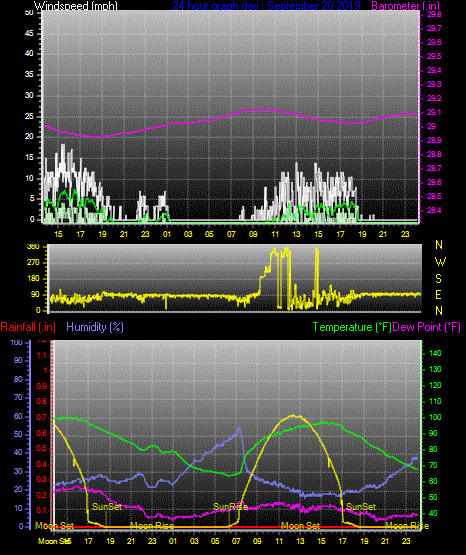
Task: Click the 140 value on temperature axis
Action: click(x=435, y=353)
